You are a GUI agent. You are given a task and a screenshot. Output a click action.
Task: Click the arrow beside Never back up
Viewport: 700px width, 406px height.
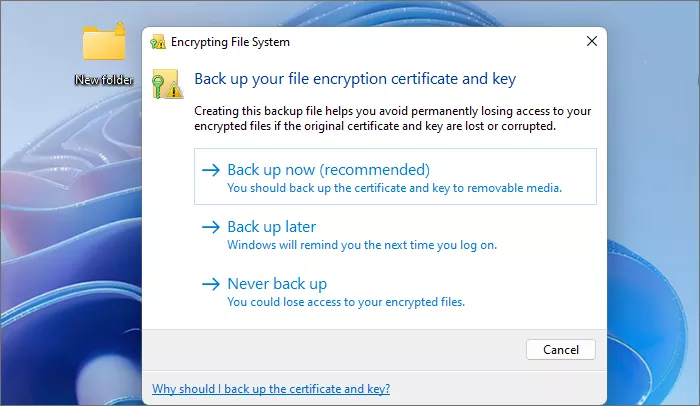[x=210, y=284]
